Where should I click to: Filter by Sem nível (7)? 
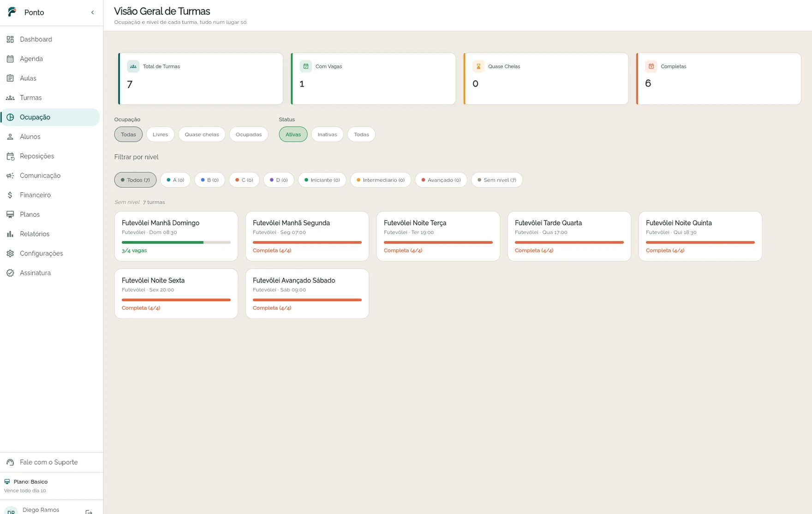click(x=497, y=180)
